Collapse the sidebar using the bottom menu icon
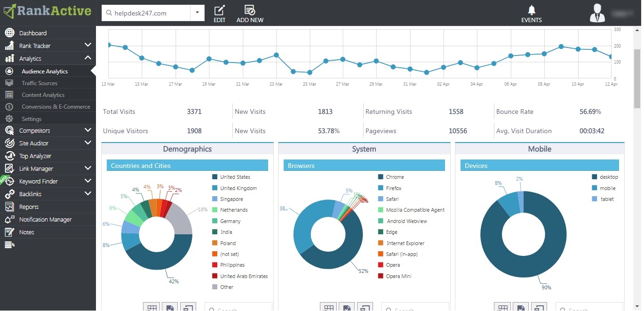 click(9, 245)
